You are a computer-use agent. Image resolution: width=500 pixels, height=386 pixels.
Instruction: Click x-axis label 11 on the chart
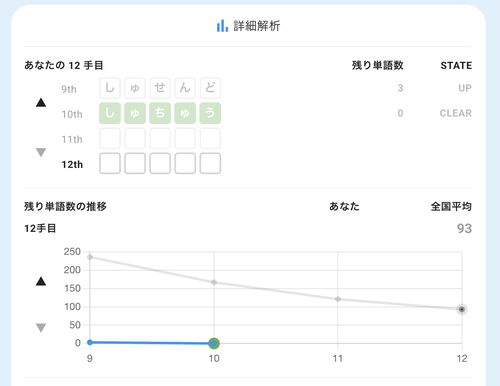pyautogui.click(x=338, y=359)
